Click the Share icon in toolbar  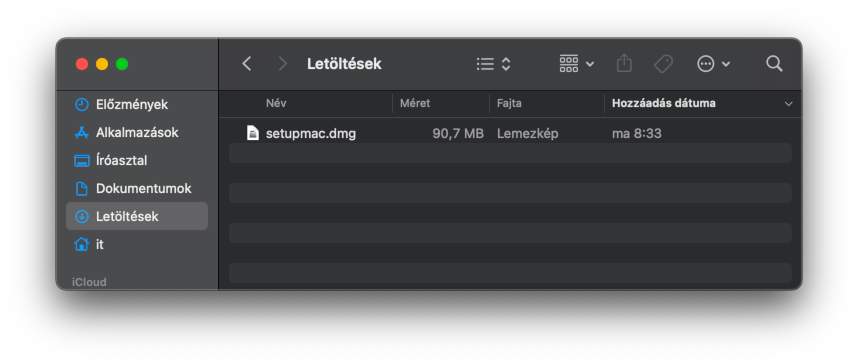pos(624,63)
